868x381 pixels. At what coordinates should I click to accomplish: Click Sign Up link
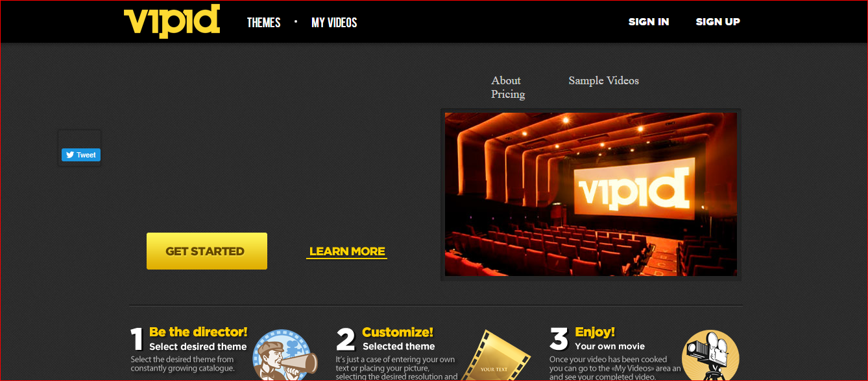[x=718, y=21]
